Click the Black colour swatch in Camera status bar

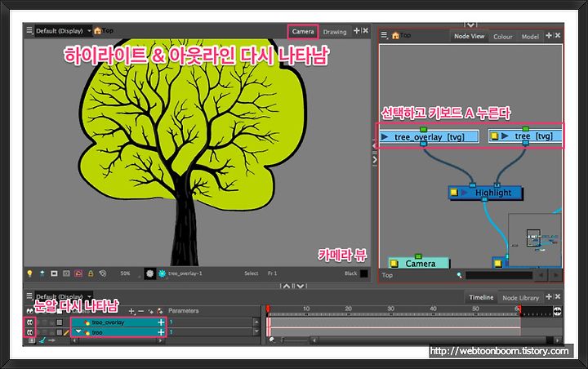coord(363,273)
